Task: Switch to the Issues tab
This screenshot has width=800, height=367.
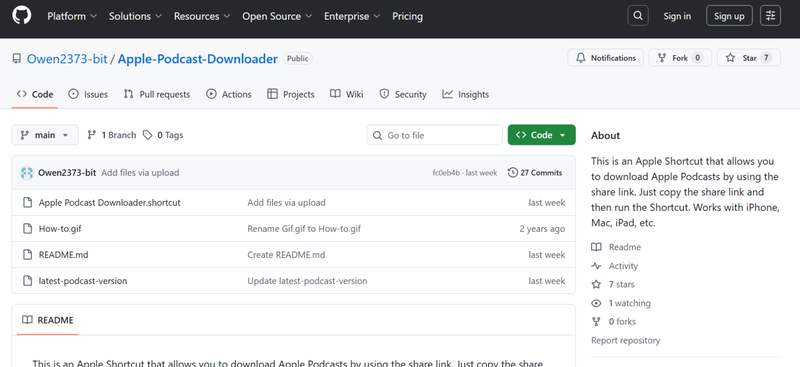Action: (88, 94)
